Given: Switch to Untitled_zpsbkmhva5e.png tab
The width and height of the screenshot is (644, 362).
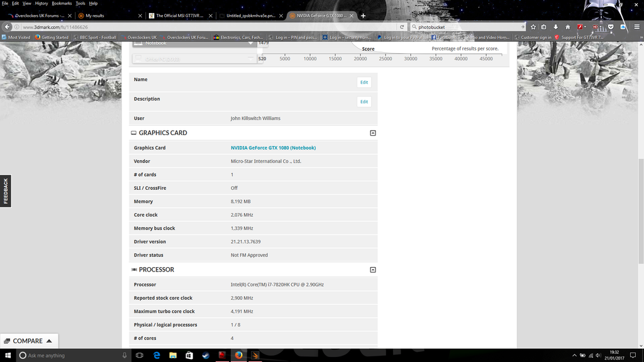Looking at the screenshot, I should [250, 16].
